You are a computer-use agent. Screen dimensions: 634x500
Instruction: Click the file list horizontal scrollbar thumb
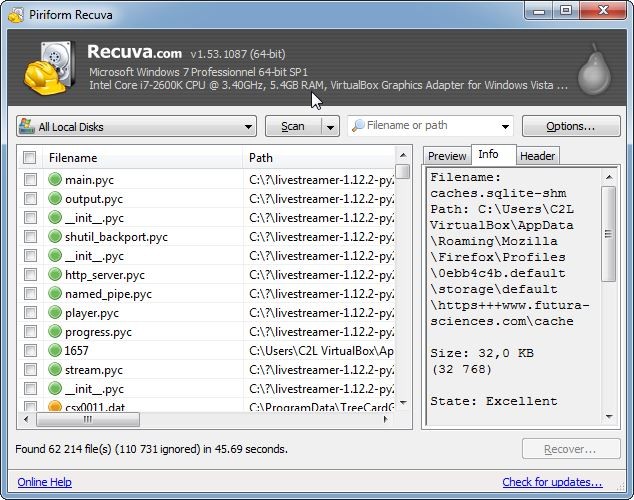(88, 419)
